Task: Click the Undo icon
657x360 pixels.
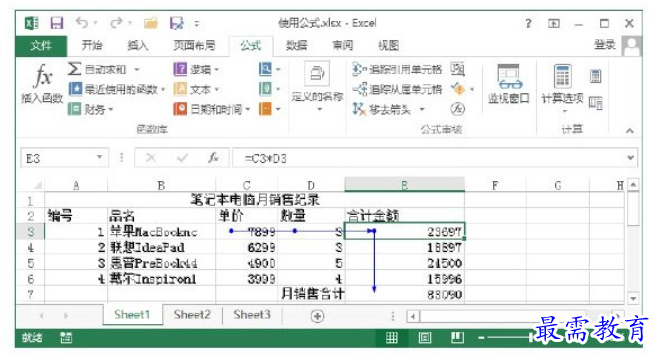Action: tap(82, 22)
